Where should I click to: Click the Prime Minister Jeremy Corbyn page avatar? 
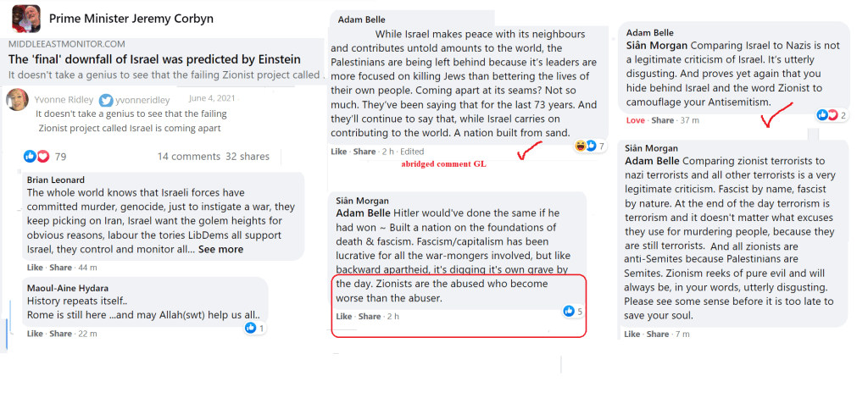pos(25,18)
